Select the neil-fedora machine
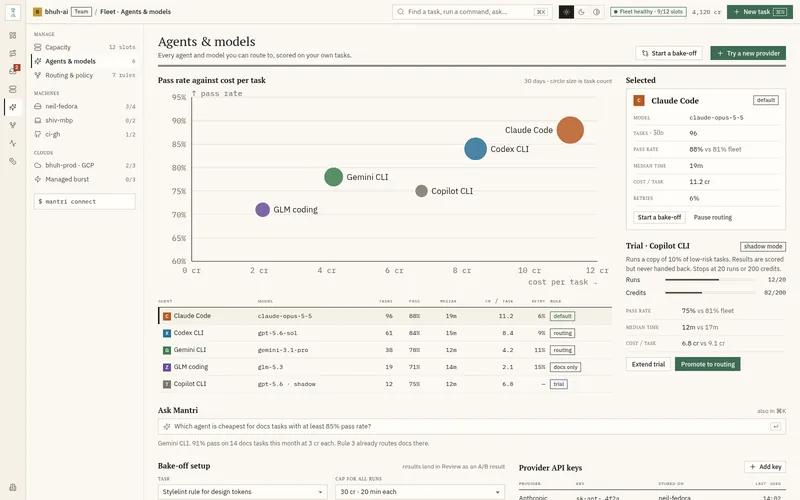The width and height of the screenshot is (800, 500). [85, 106]
